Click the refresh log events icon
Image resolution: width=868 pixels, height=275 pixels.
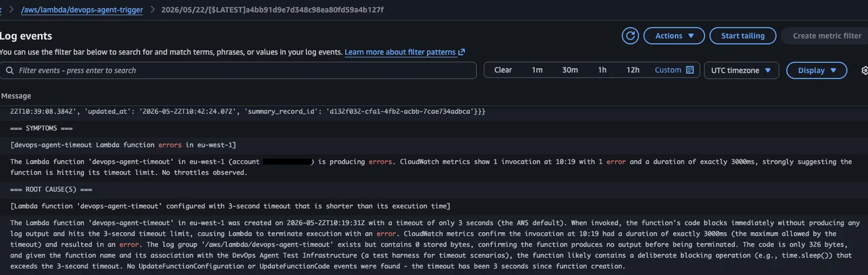(x=631, y=36)
